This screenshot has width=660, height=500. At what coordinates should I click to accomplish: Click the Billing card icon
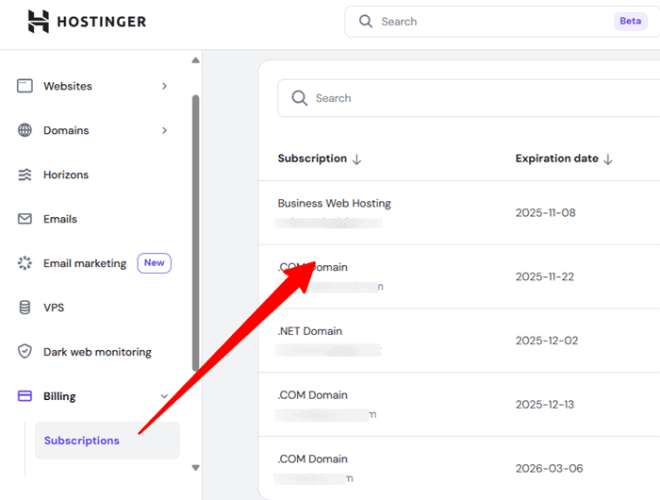pos(25,396)
